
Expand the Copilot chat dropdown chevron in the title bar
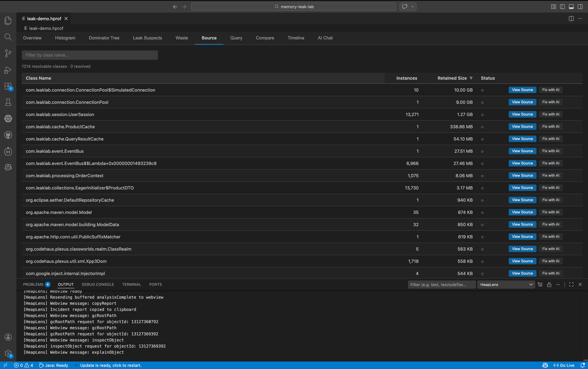coord(412,7)
